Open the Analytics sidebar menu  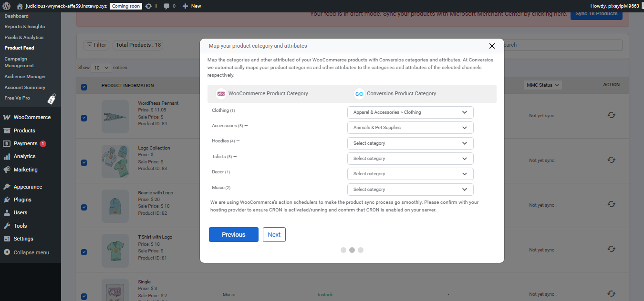(31, 156)
